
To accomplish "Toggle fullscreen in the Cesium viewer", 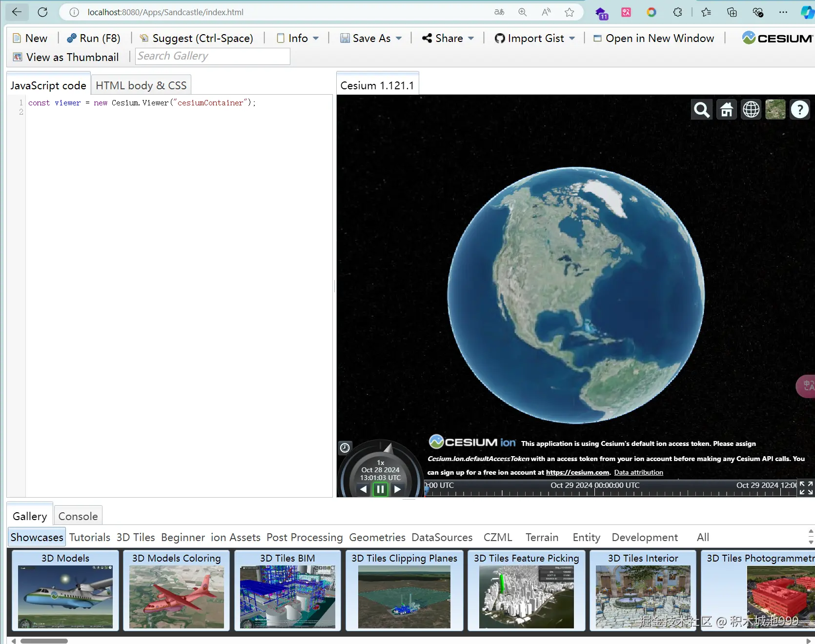I will tap(806, 488).
